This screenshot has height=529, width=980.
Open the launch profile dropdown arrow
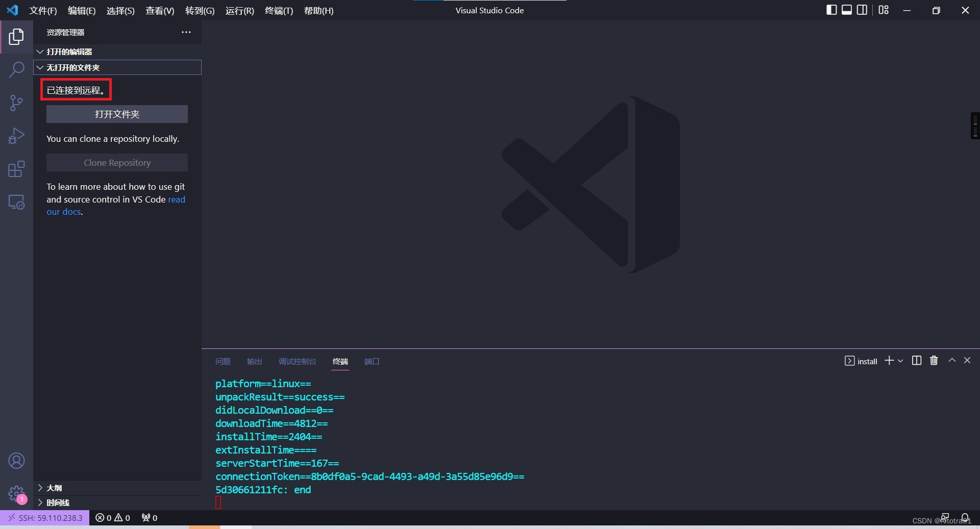(x=900, y=361)
